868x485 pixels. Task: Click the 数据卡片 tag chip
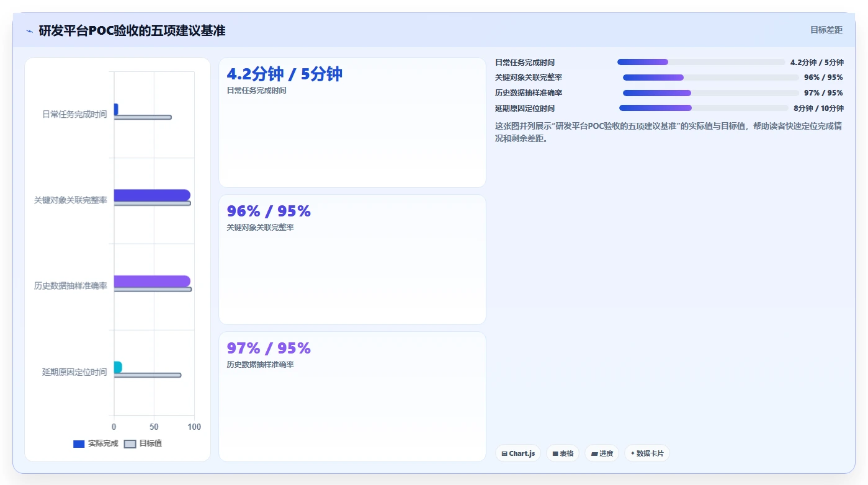pos(647,453)
